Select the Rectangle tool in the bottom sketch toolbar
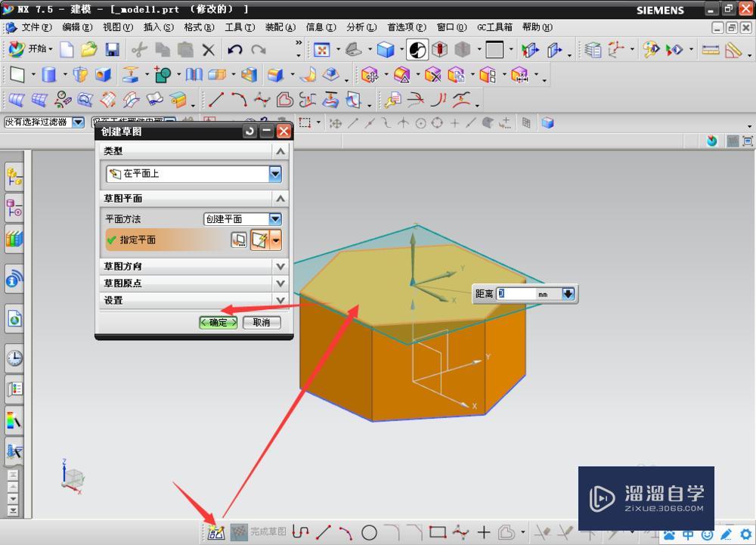The height and width of the screenshot is (545, 756). tap(437, 532)
